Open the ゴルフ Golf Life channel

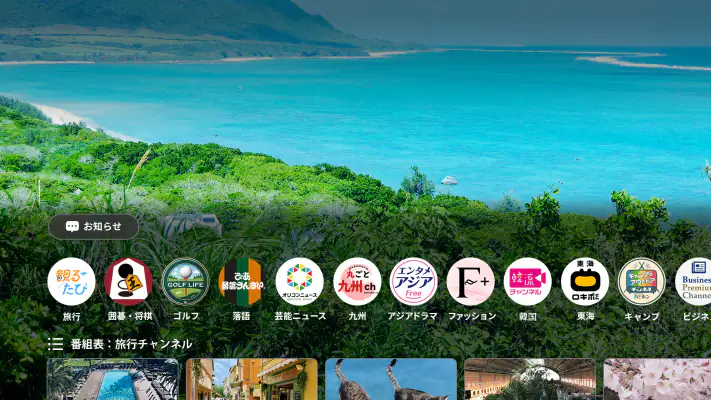tap(185, 282)
